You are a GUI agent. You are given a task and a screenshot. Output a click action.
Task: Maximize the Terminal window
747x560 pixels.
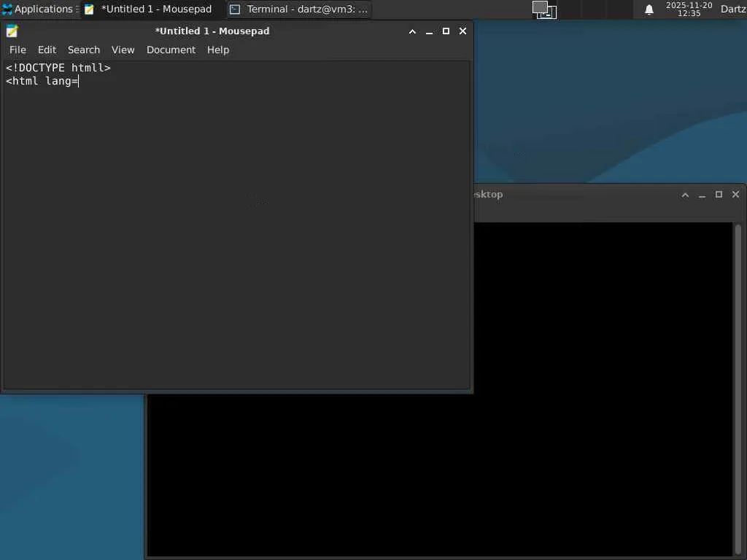pos(719,194)
